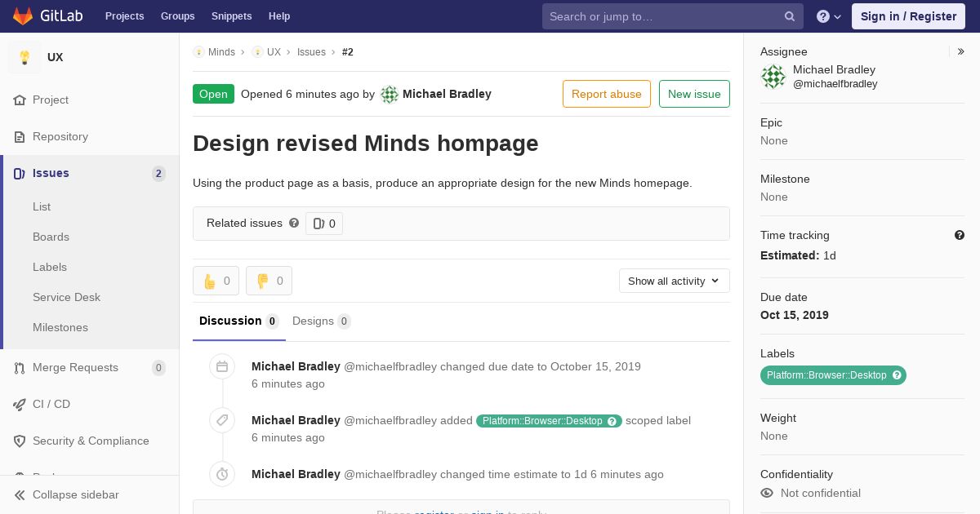Open Service Desk under Issues
This screenshot has height=514, width=980.
(x=66, y=297)
